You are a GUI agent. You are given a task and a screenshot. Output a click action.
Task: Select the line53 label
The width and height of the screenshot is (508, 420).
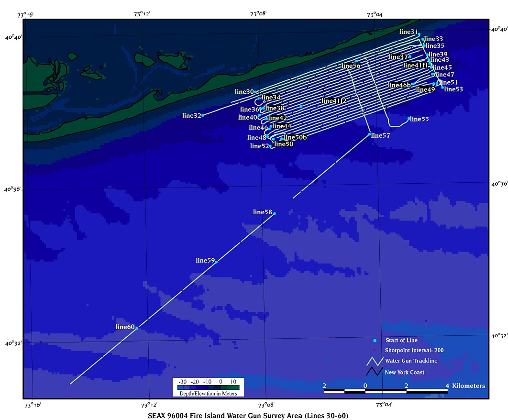pos(453,89)
